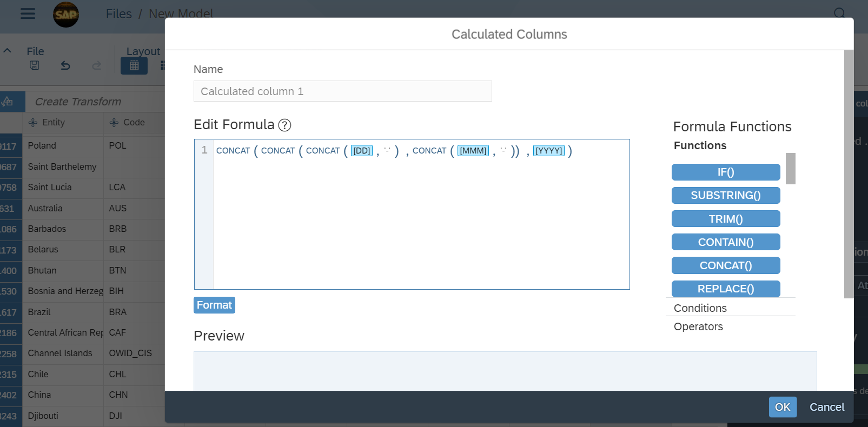Open the File menu
Viewport: 868px width, 427px height.
35,51
